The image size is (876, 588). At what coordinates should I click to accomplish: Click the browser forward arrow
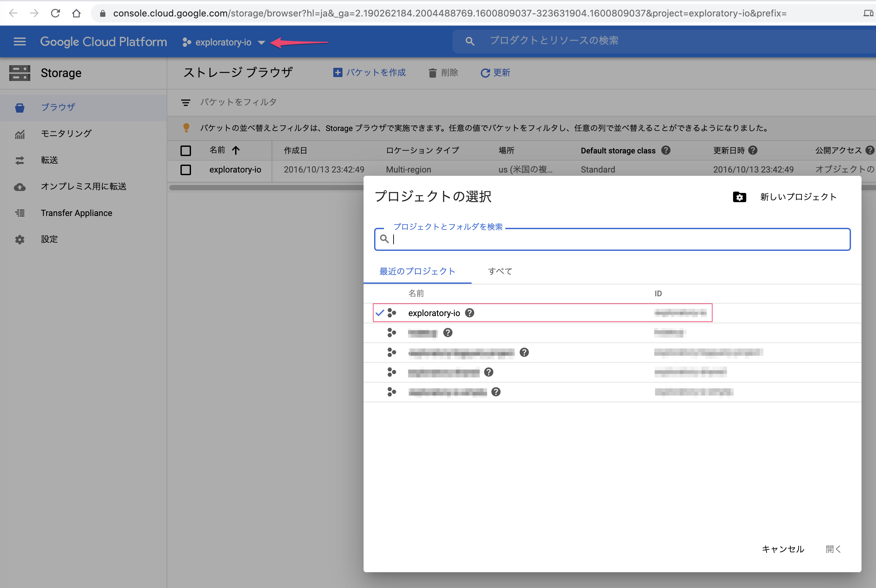point(35,13)
